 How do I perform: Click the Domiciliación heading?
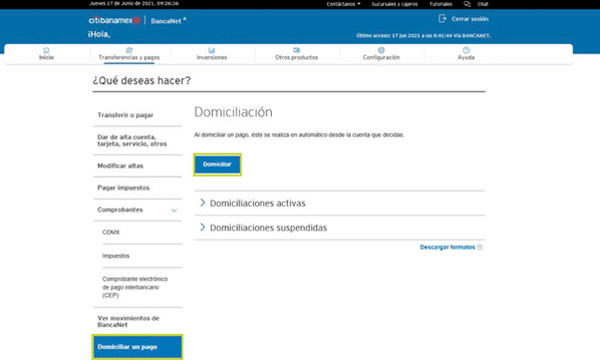point(233,112)
